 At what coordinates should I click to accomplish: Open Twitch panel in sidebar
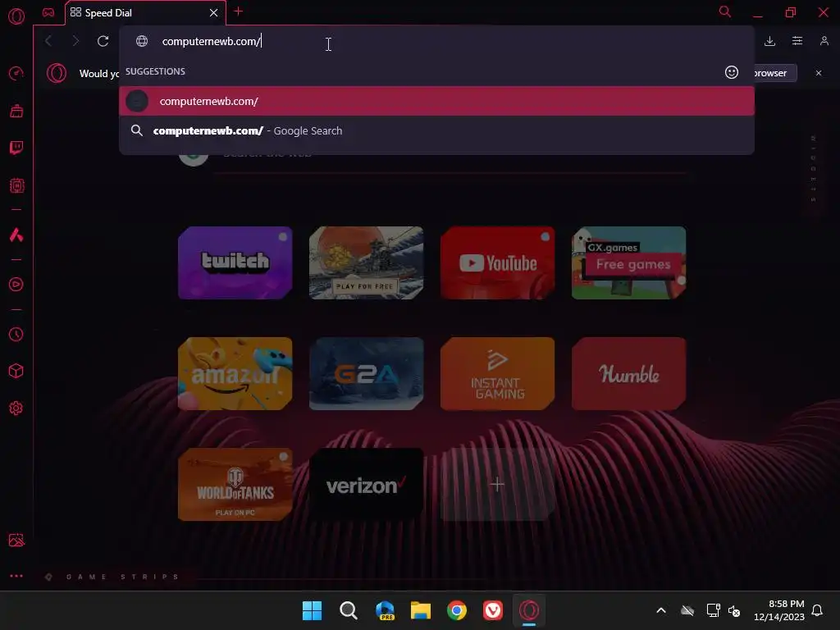point(16,148)
